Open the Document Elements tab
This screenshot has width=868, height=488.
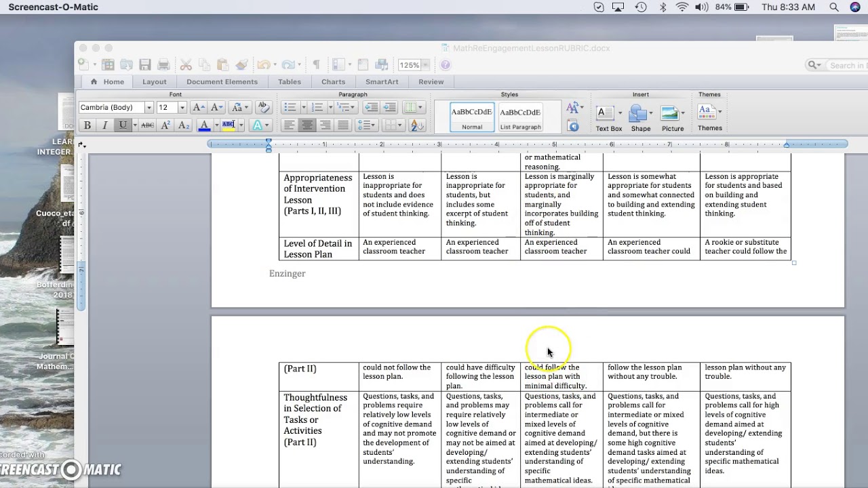(x=222, y=81)
